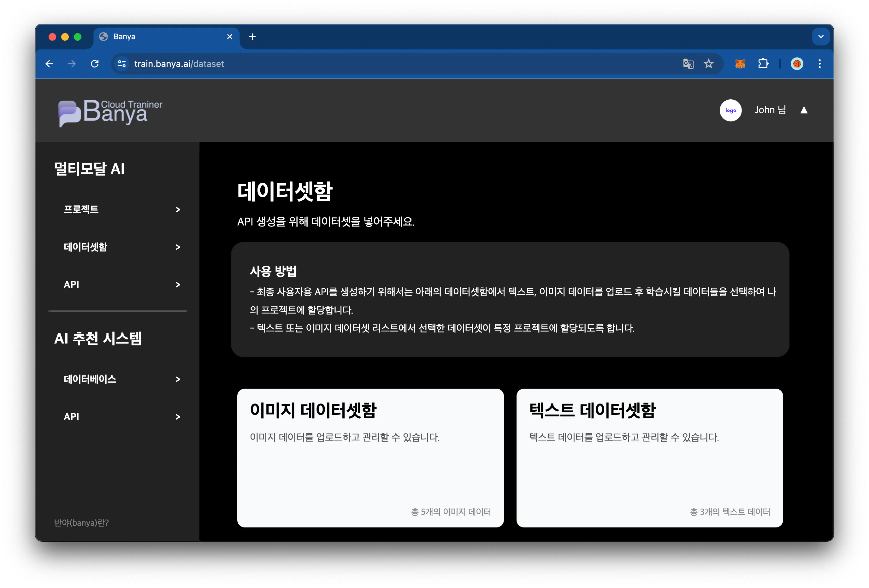Open the tab search dropdown arrow
This screenshot has width=869, height=588.
(821, 37)
